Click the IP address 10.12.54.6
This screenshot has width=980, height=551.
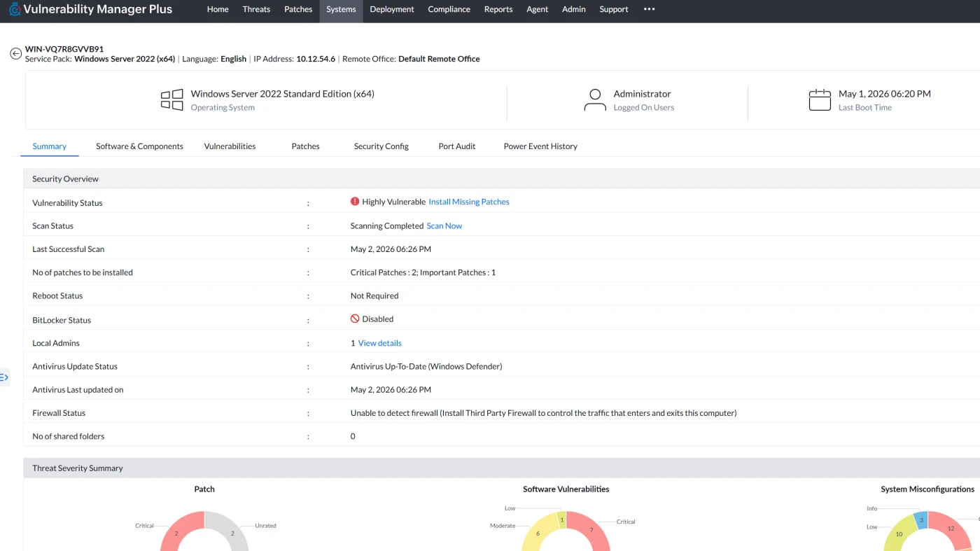point(316,59)
